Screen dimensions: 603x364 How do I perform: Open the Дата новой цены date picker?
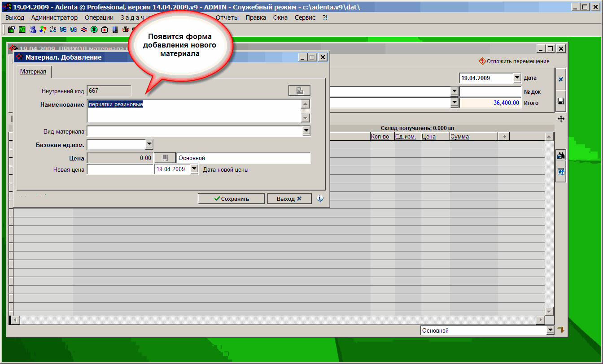(194, 169)
